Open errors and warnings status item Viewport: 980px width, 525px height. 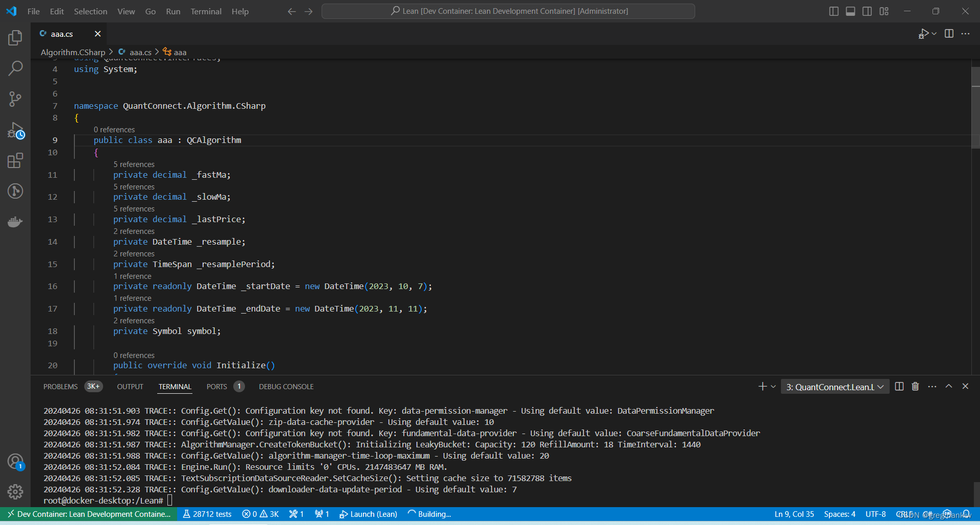coord(260,514)
